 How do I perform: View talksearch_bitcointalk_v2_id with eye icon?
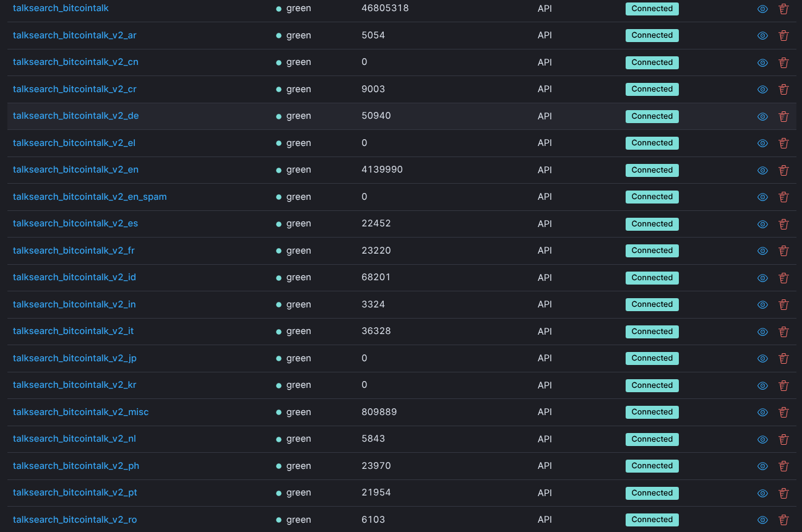coord(763,278)
